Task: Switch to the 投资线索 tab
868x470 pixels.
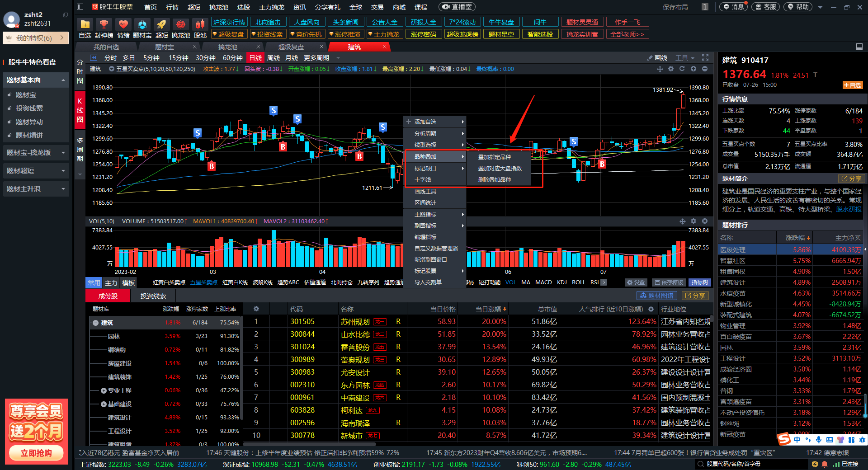Action: pos(153,296)
